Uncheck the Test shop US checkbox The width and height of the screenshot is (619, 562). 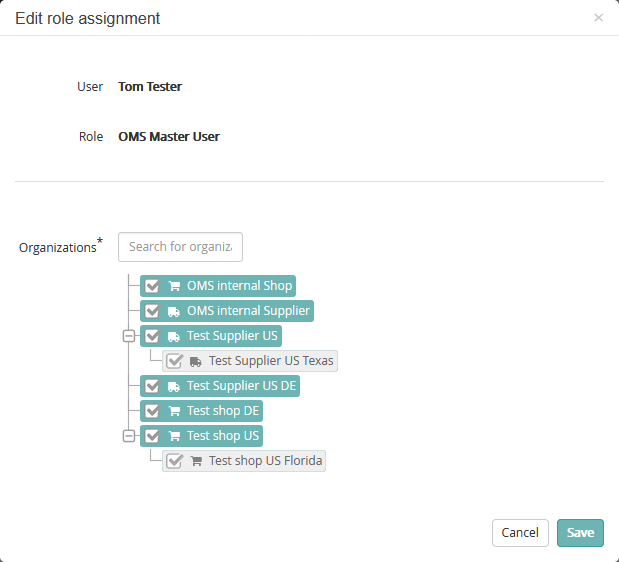(152, 436)
